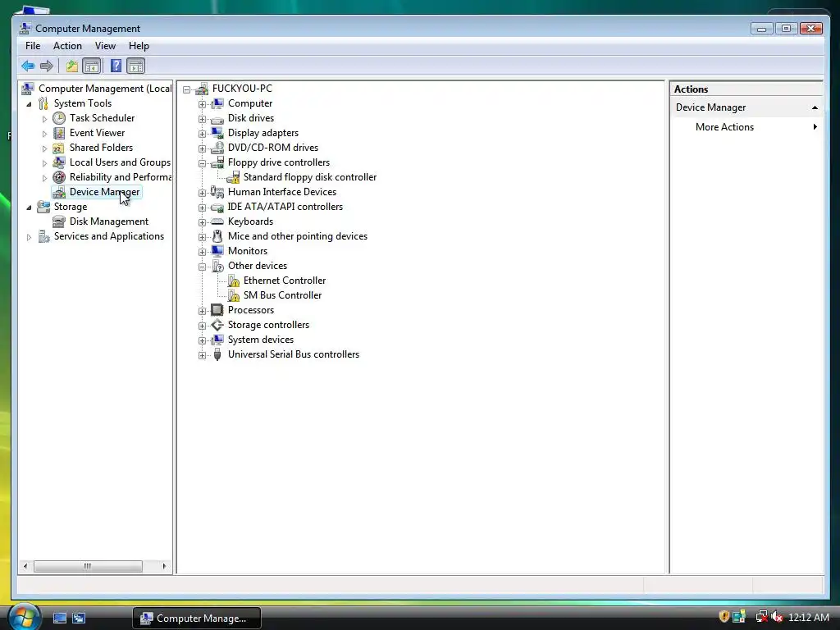This screenshot has width=840, height=630.
Task: Expand the IDE ATA/ATAPI controllers category
Action: pos(202,208)
